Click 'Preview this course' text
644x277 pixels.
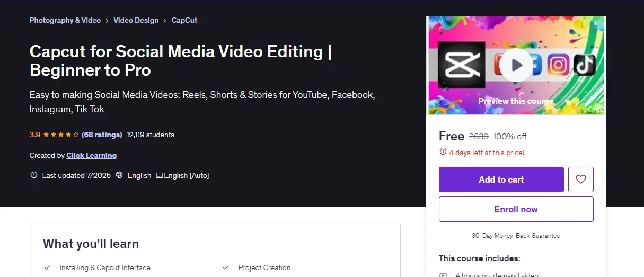pyautogui.click(x=516, y=101)
